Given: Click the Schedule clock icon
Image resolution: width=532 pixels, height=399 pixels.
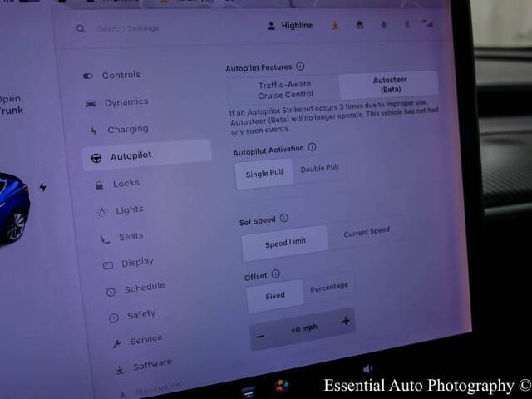Looking at the screenshot, I should click(x=111, y=292).
